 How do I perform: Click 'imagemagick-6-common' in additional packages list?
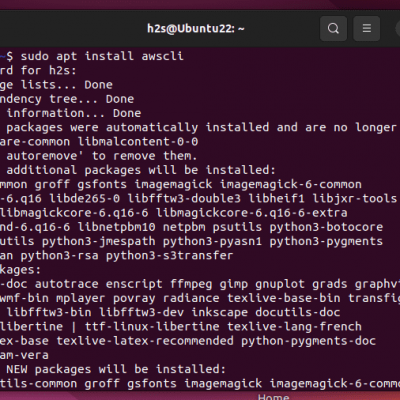(x=291, y=184)
